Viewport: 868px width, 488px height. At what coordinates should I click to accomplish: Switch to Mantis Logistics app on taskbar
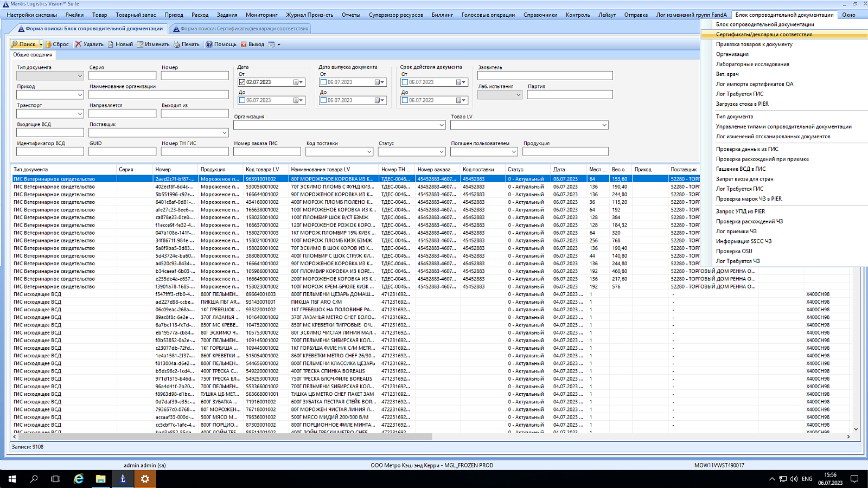click(x=123, y=479)
